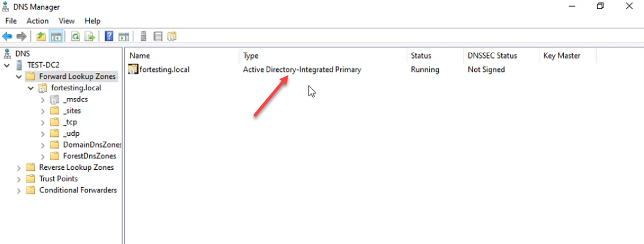Image resolution: width=644 pixels, height=244 pixels.
Task: Select Reverse Lookup Zones in tree
Action: [x=77, y=167]
